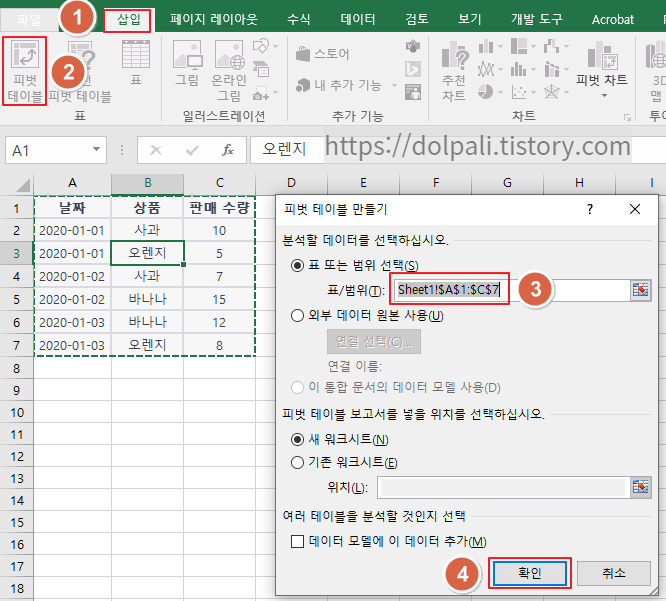Click cell C2 with value 10
666x601 pixels.
[x=219, y=231]
